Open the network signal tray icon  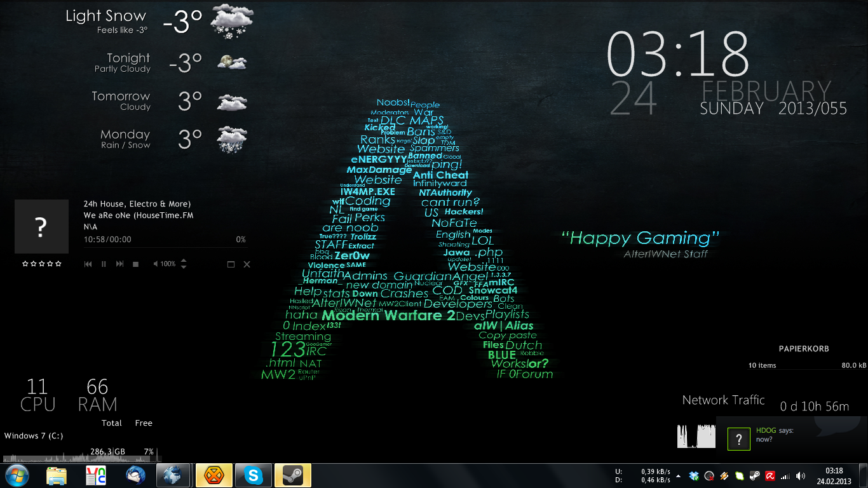(x=785, y=475)
